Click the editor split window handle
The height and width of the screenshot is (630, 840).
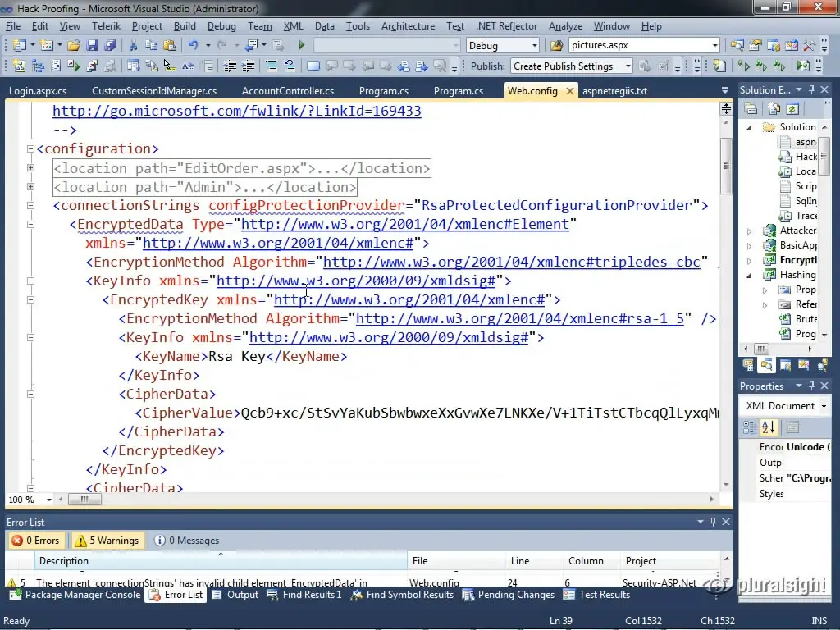click(726, 109)
